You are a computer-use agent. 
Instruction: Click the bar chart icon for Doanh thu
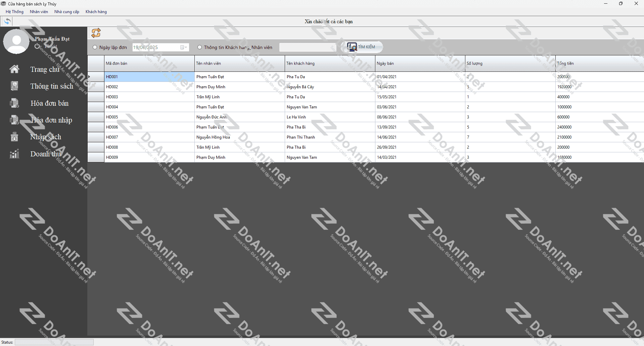point(14,154)
